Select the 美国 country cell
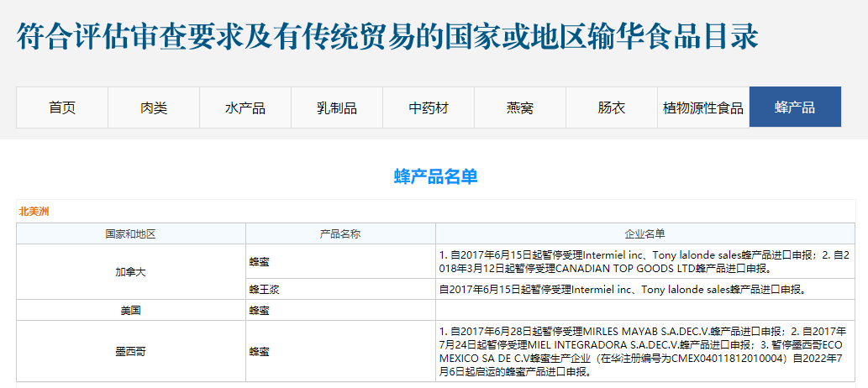 (x=130, y=310)
